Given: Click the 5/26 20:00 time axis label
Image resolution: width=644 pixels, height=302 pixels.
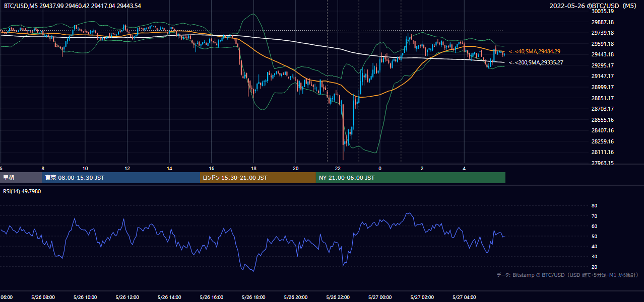Looking at the screenshot, I should (x=296, y=297).
